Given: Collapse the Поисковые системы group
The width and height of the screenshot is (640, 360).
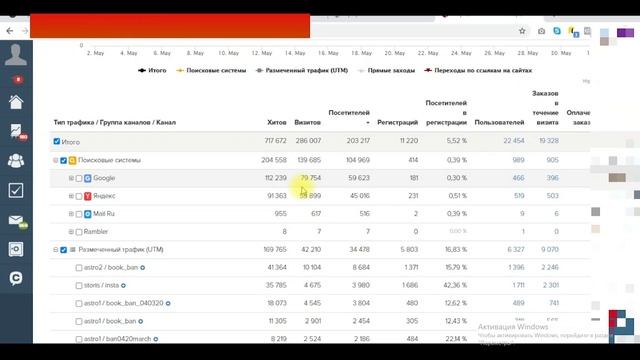Looking at the screenshot, I should pyautogui.click(x=56, y=160).
